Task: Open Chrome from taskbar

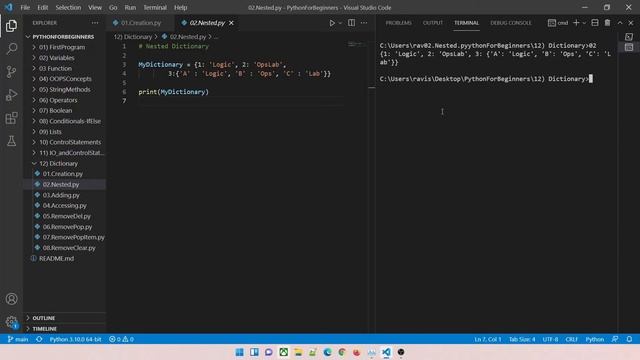Action: pyautogui.click(x=342, y=352)
